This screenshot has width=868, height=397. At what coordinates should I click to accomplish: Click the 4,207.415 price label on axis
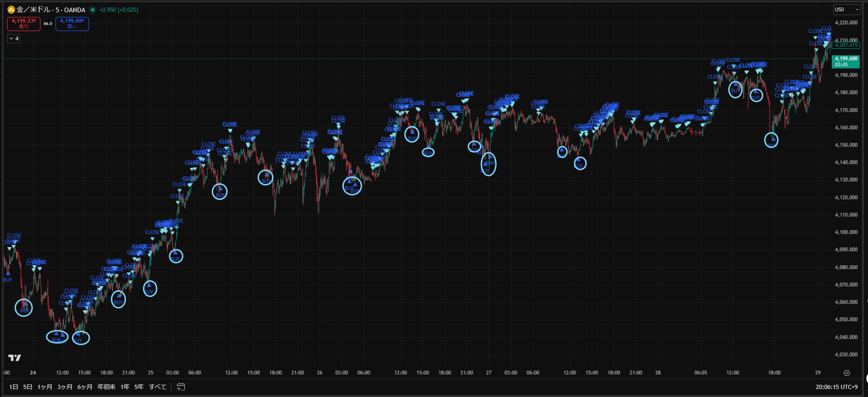[846, 45]
